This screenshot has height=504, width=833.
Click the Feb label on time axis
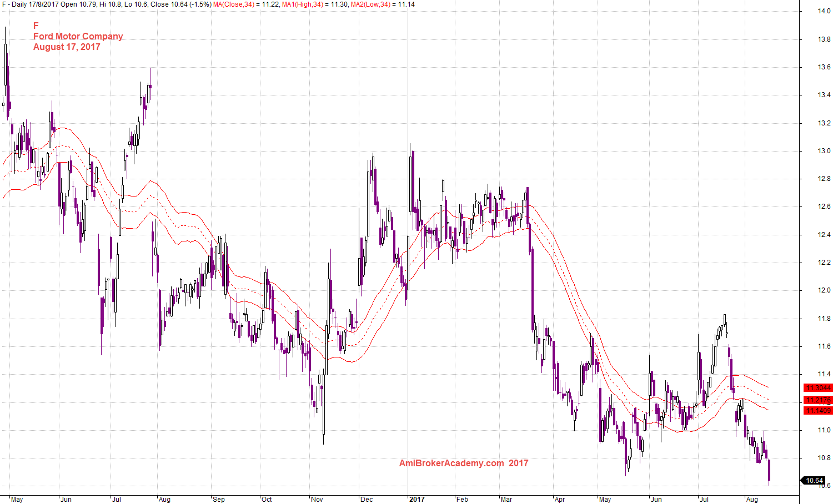(462, 500)
